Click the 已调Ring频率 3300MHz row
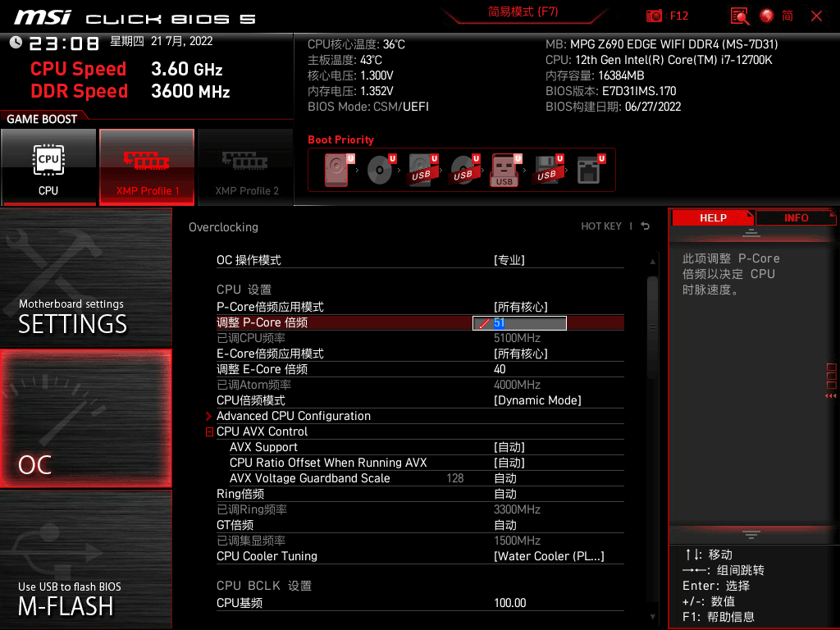The height and width of the screenshot is (630, 840). coord(420,509)
